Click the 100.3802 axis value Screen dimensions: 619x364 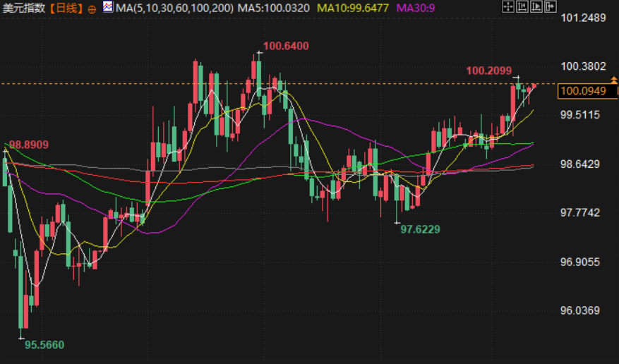583,66
